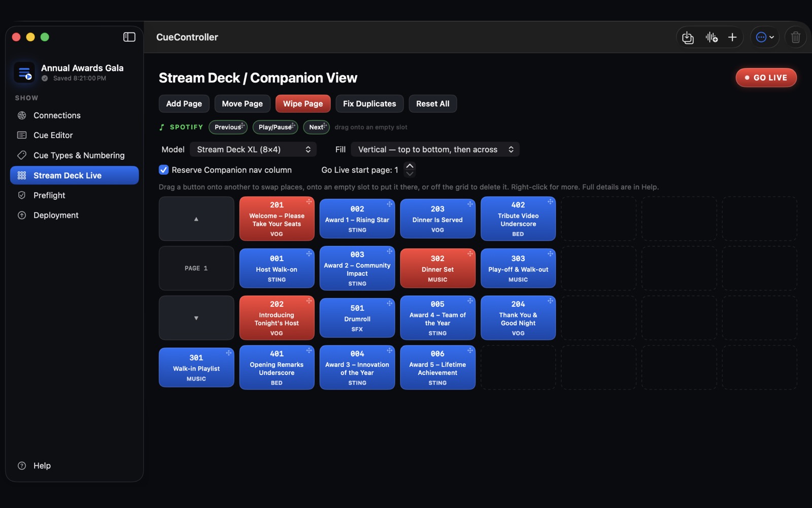The image size is (812, 508).
Task: Click the add audio waveform icon
Action: 711,37
